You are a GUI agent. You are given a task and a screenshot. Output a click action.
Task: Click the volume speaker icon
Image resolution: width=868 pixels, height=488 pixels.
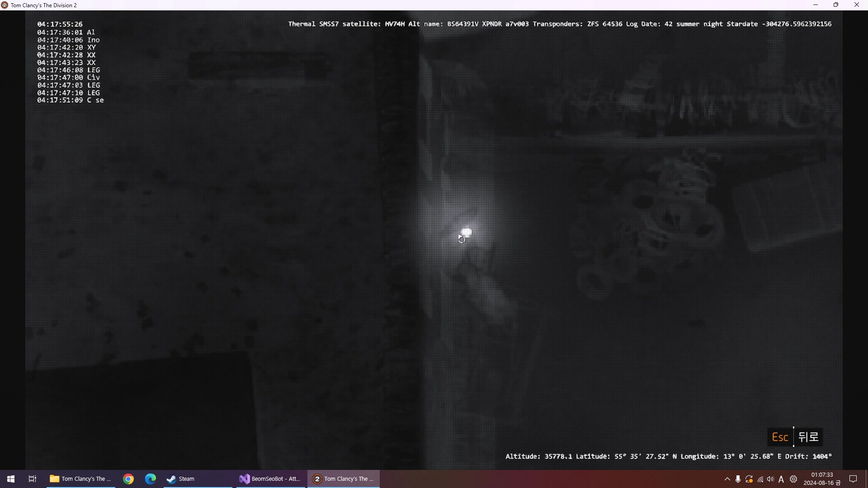pyautogui.click(x=771, y=479)
